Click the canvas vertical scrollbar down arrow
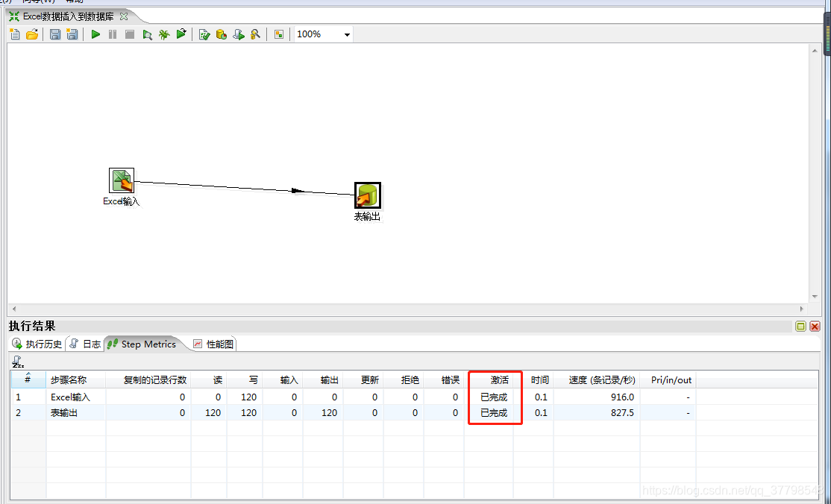 tap(815, 297)
